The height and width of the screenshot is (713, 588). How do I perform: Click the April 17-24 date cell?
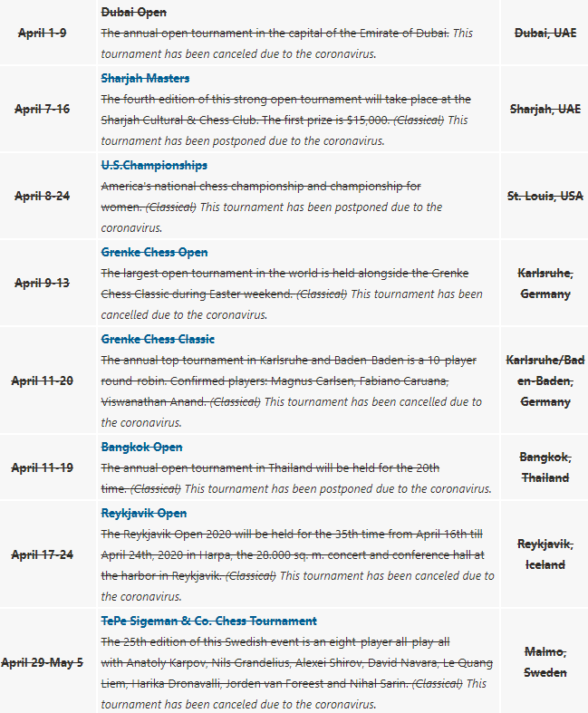tap(42, 554)
